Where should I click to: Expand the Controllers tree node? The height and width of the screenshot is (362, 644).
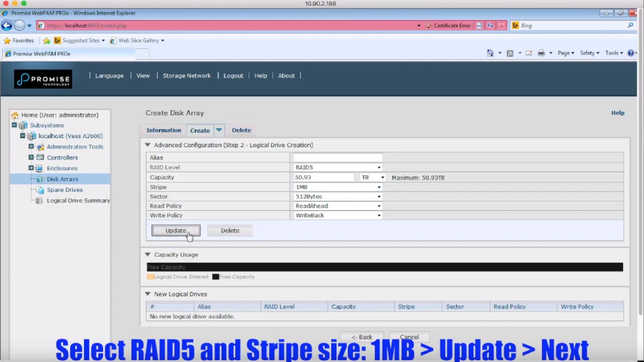tap(31, 157)
